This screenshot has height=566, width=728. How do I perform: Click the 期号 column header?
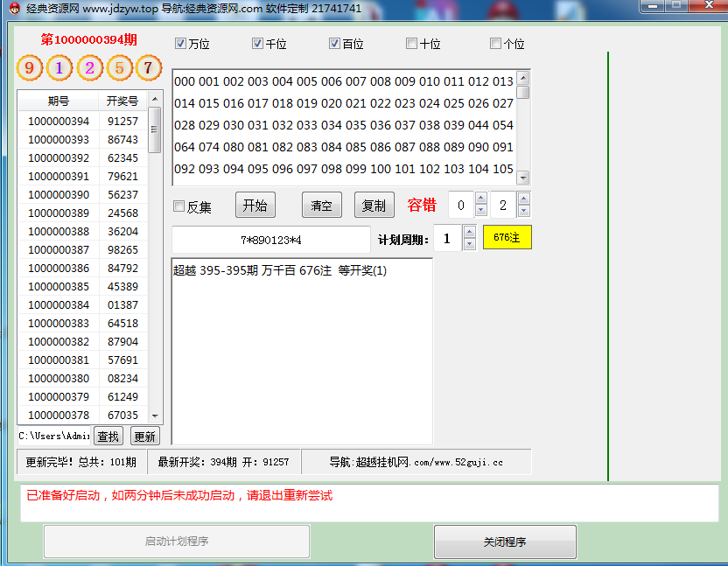58,101
